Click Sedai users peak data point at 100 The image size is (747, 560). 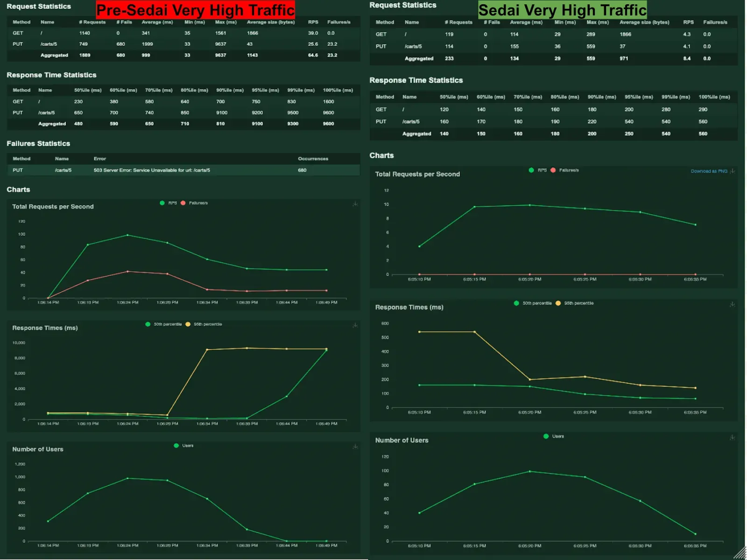(529, 471)
